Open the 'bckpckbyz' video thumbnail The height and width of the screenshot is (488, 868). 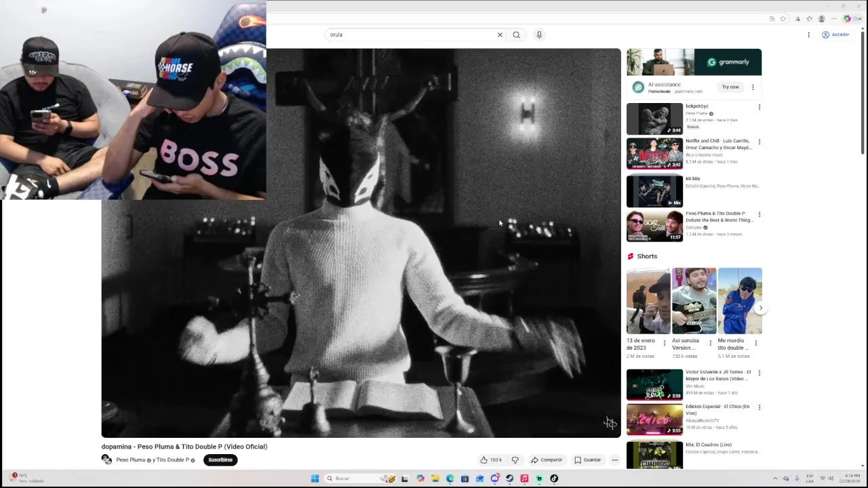pos(654,119)
